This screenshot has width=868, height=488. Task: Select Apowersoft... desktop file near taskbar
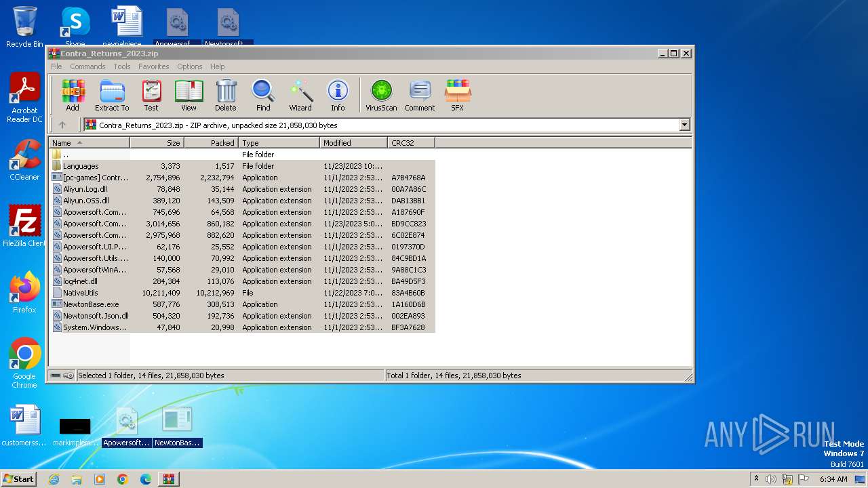(126, 427)
